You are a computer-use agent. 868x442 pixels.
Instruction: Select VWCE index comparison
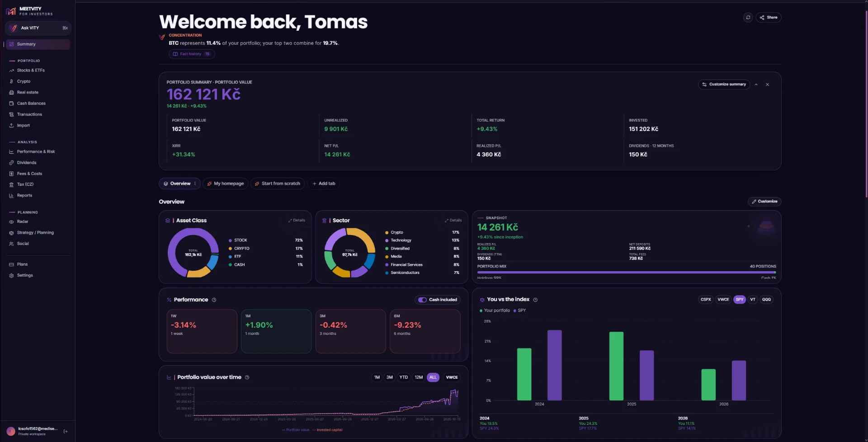pos(723,300)
